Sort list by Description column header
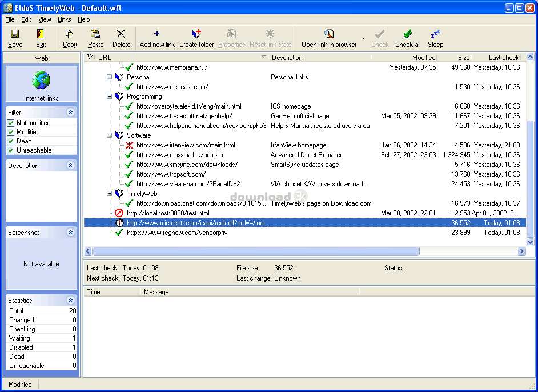The width and height of the screenshot is (538, 392). (x=320, y=57)
